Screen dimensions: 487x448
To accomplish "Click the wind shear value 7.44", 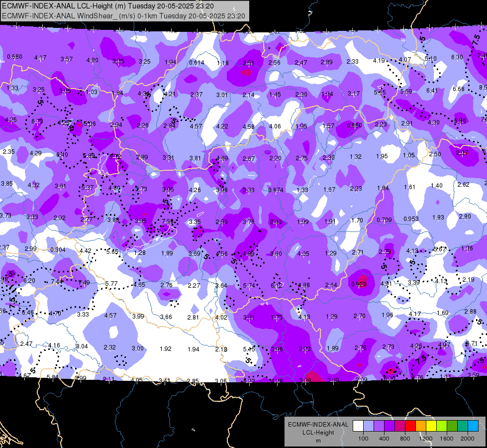I will click(x=57, y=282).
